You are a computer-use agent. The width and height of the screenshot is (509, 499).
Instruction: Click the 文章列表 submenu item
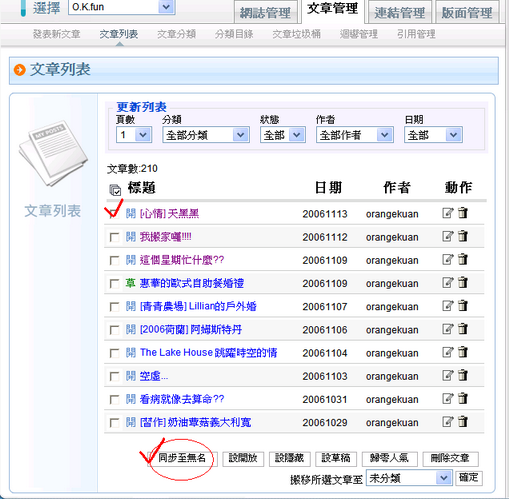pos(119,34)
